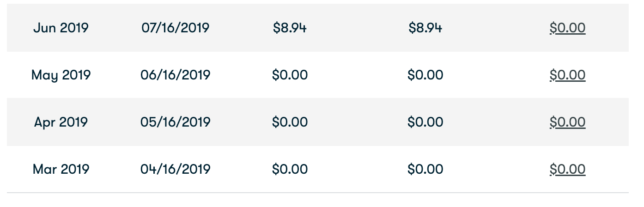
Task: Open the Mar 2019 underlined $0.00 link
Action: (567, 169)
